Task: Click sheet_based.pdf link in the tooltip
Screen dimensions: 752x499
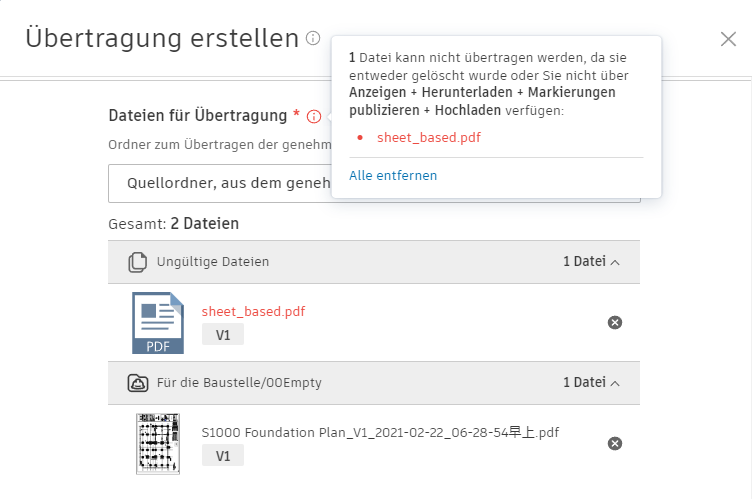Action: 429,137
